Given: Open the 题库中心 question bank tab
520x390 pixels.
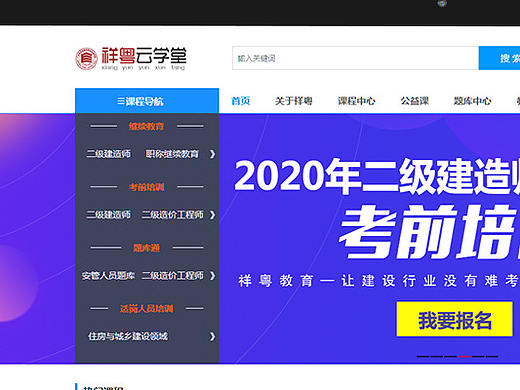Looking at the screenshot, I should point(472,101).
